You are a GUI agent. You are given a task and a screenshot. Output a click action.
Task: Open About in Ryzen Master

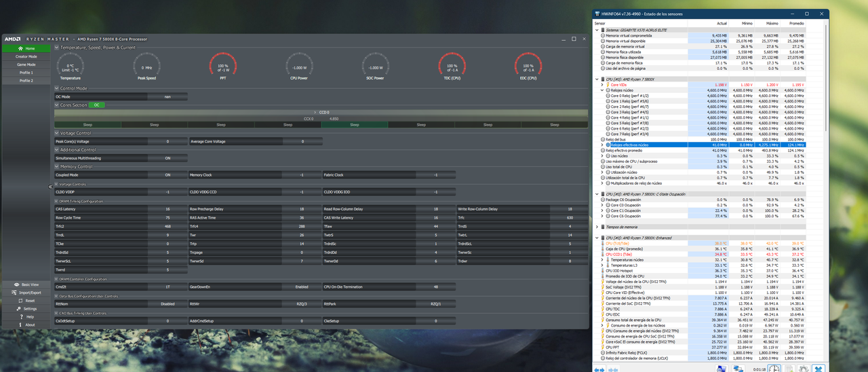[27, 325]
